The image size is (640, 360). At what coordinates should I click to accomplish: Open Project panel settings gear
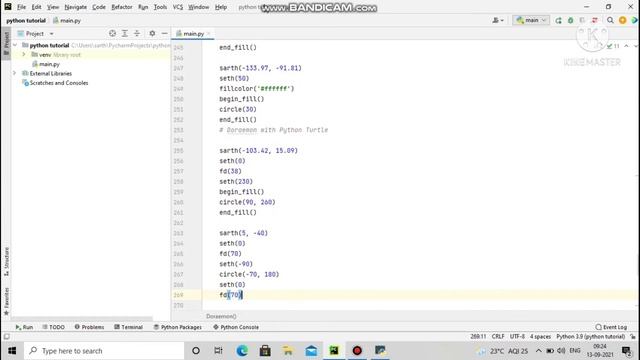[x=152, y=33]
